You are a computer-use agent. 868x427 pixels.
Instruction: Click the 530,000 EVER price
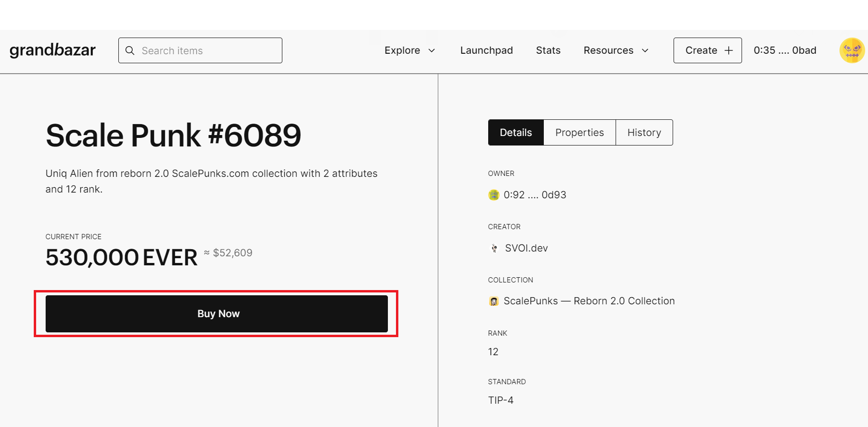[x=121, y=258]
